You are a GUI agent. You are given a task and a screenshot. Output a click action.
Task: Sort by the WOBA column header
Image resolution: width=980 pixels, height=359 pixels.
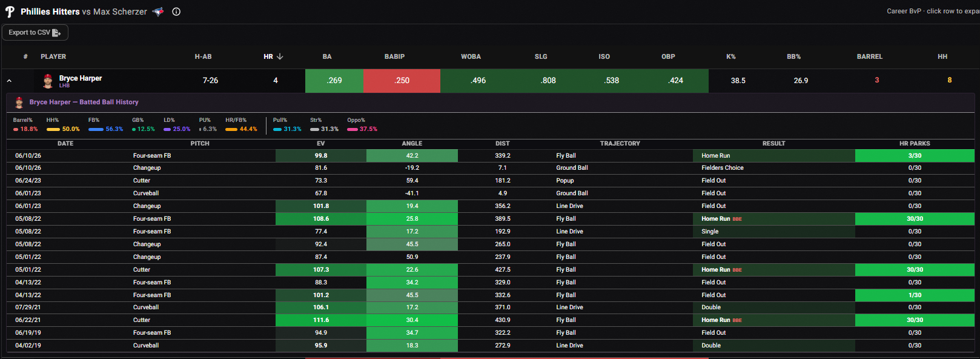(x=471, y=56)
